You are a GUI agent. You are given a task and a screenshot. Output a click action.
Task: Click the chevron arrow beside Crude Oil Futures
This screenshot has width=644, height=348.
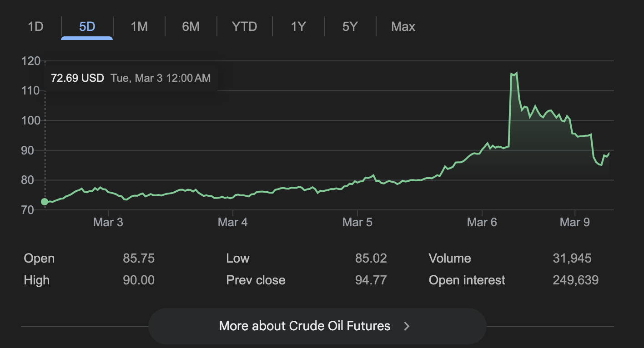pos(407,326)
